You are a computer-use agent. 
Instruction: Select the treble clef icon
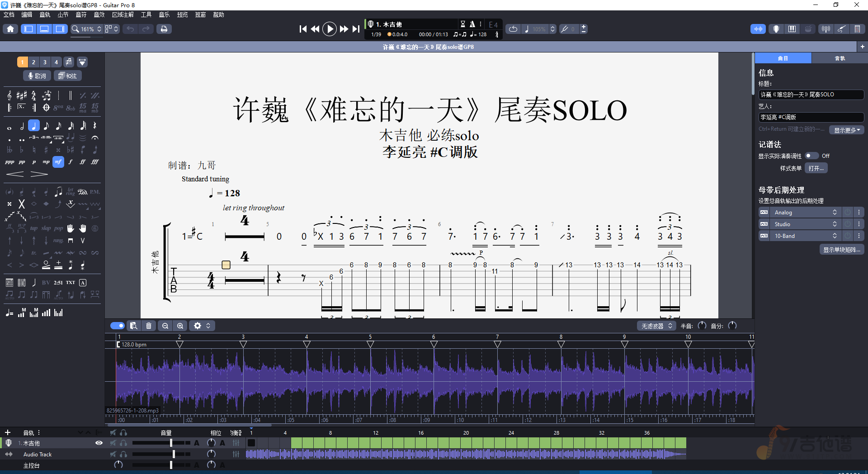tap(9, 95)
